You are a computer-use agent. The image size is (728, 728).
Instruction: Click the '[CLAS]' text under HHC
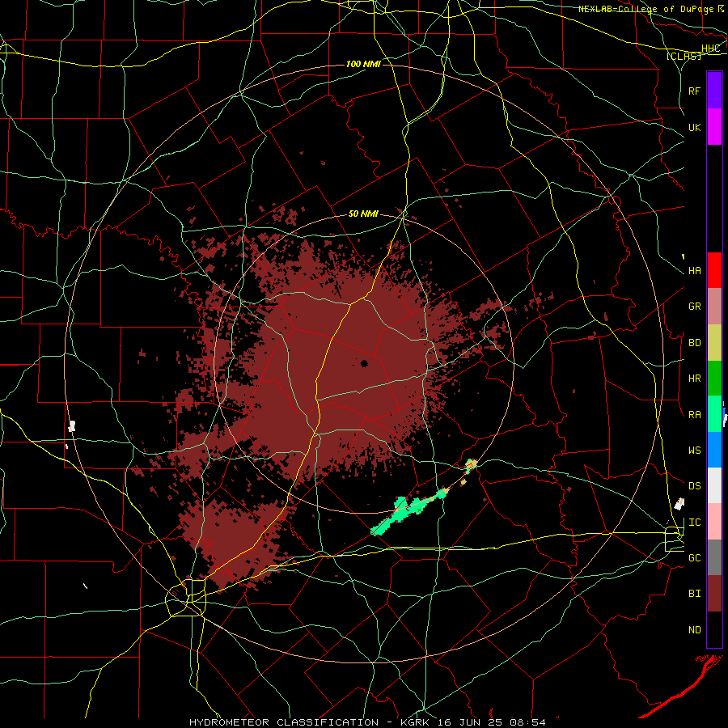(x=684, y=56)
